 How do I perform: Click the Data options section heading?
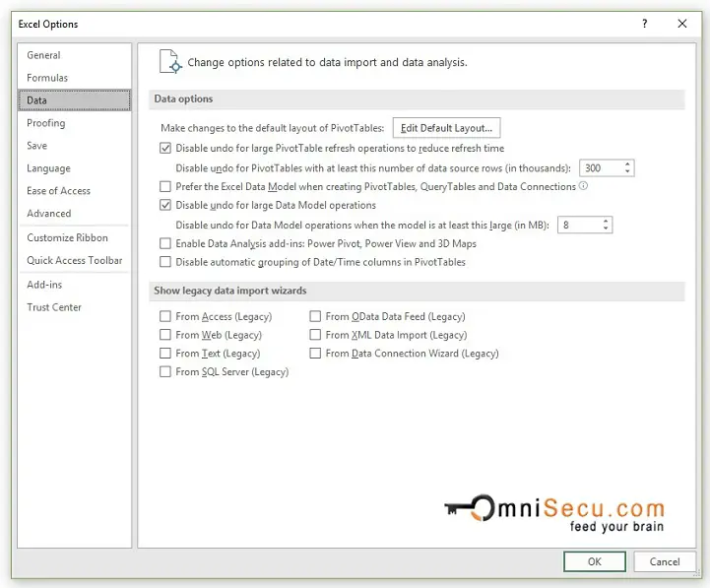(x=183, y=98)
